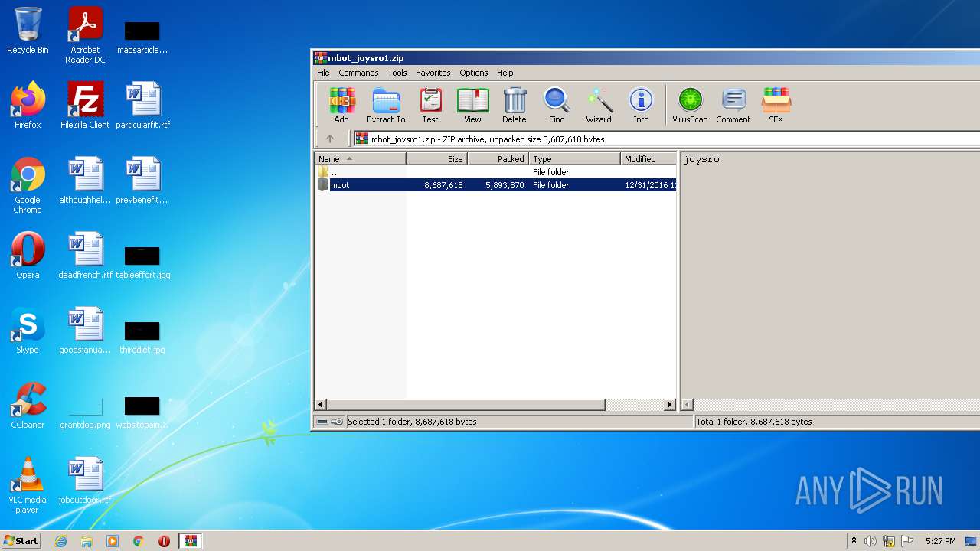Open Skype desktop shortcut
Image resolution: width=980 pixels, height=551 pixels.
point(28,331)
